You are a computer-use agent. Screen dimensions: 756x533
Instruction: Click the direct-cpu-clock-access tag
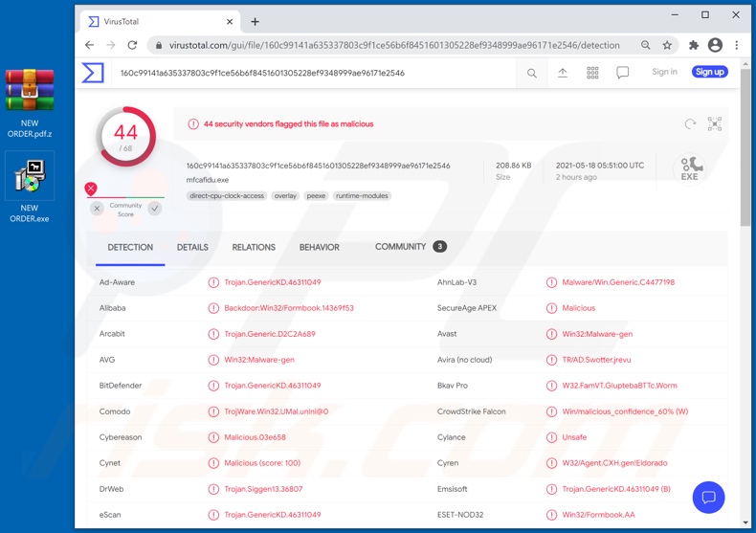pos(227,195)
